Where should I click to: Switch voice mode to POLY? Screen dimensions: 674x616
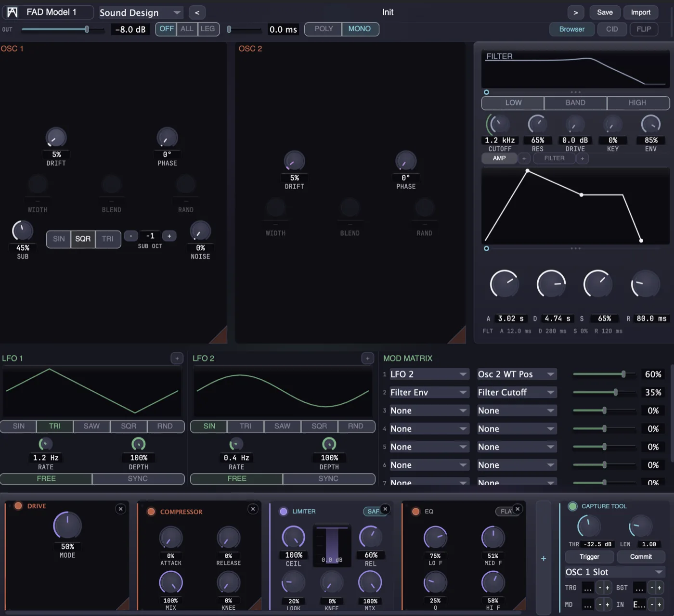[324, 29]
